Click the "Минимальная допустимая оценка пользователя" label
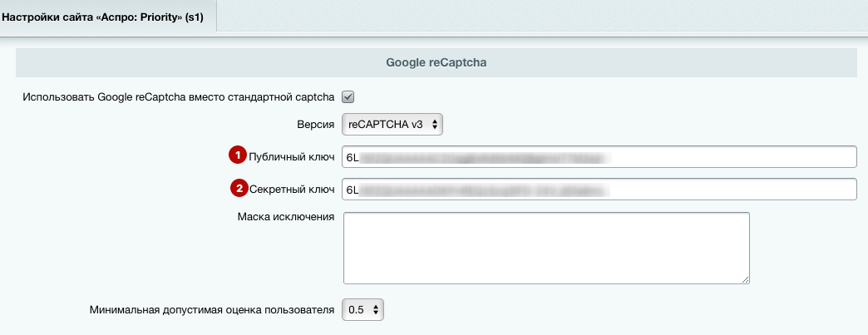The height and width of the screenshot is (335, 868). [212, 309]
